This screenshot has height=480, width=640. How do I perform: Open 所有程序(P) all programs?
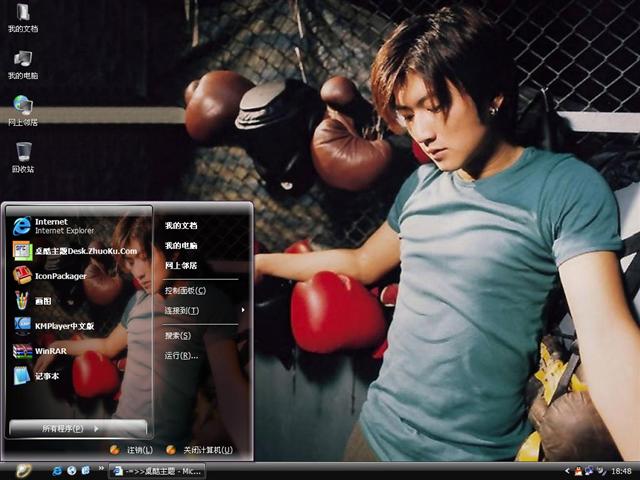pos(78,429)
